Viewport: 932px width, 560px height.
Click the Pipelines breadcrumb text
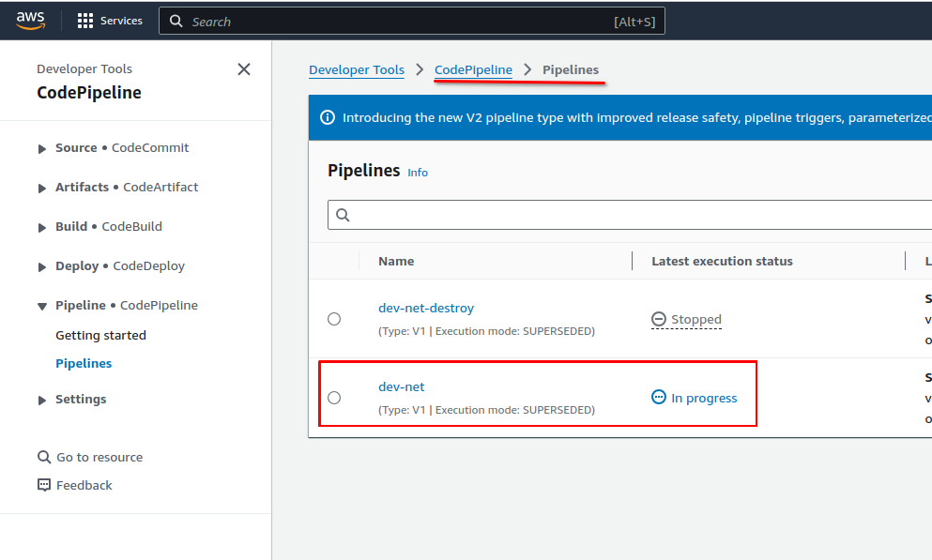571,70
